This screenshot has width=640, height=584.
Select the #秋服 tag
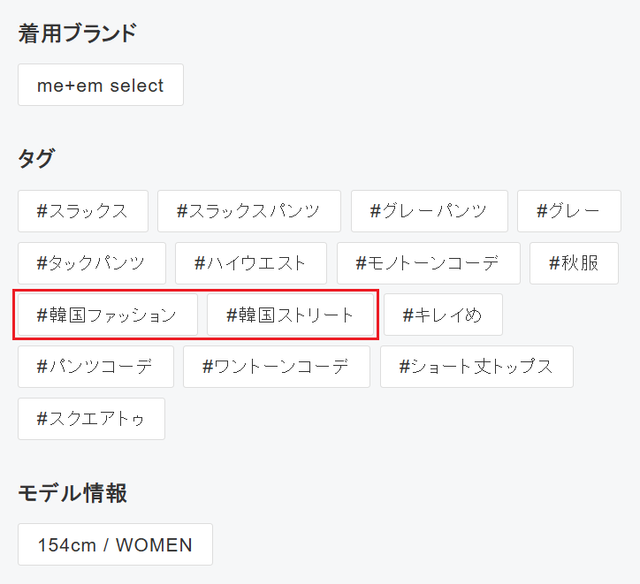click(x=575, y=263)
